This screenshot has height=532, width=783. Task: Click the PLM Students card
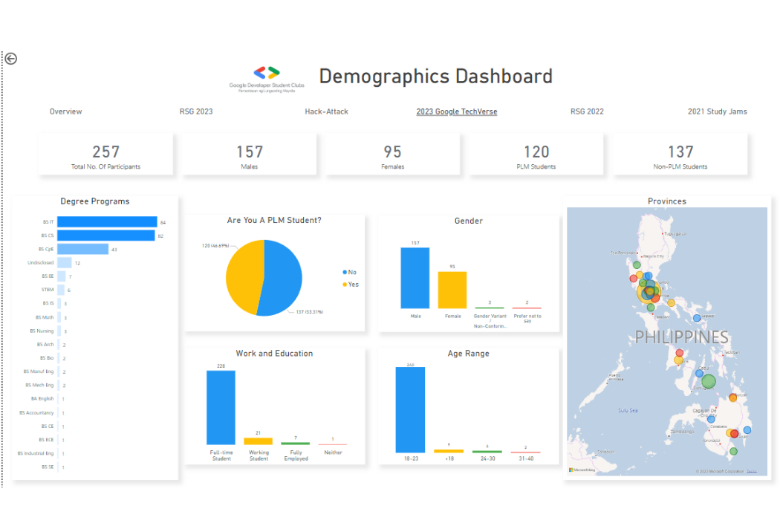(x=536, y=155)
